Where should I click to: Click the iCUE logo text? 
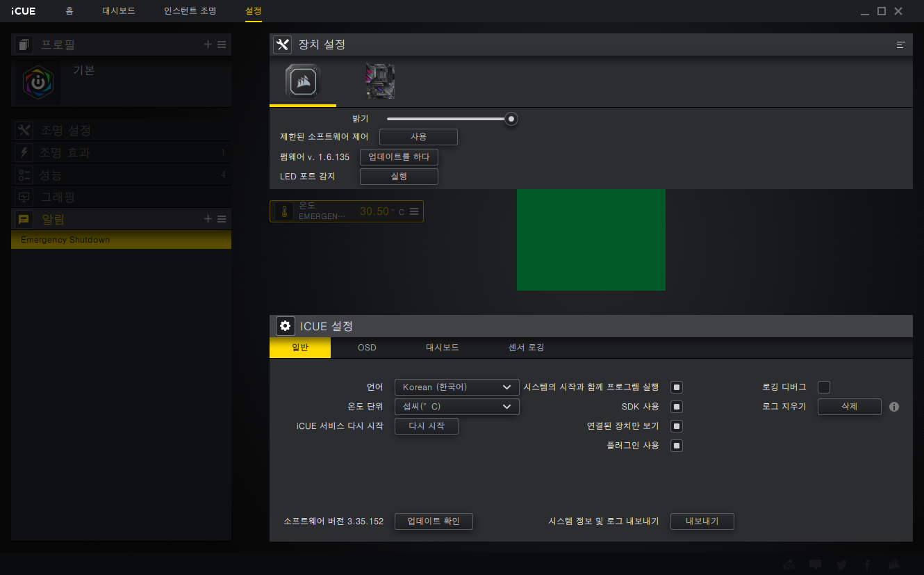click(x=23, y=11)
